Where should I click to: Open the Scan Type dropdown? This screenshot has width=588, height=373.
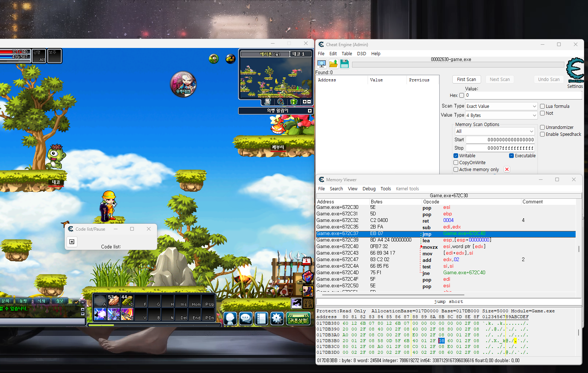point(501,106)
